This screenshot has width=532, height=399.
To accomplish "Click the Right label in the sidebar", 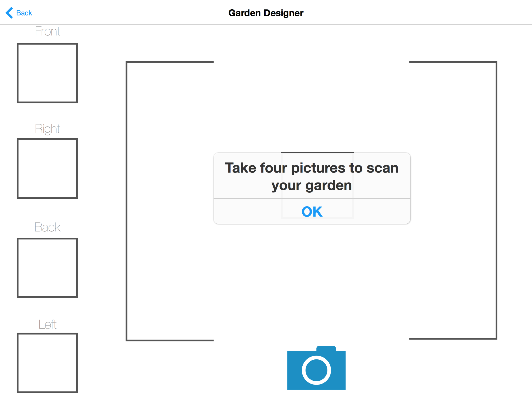I will click(x=47, y=129).
